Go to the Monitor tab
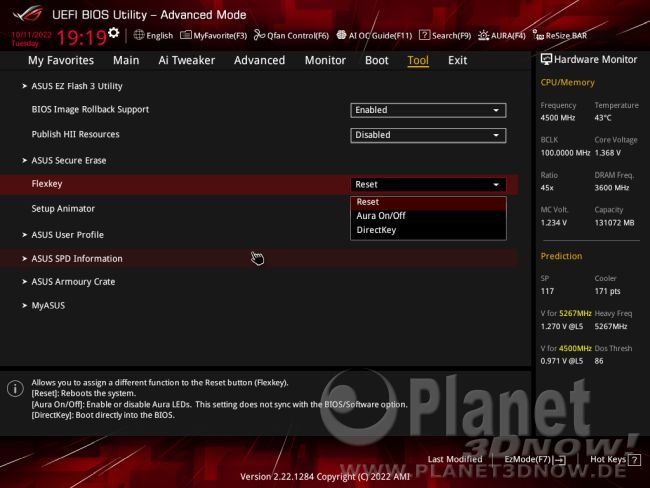 click(x=325, y=61)
